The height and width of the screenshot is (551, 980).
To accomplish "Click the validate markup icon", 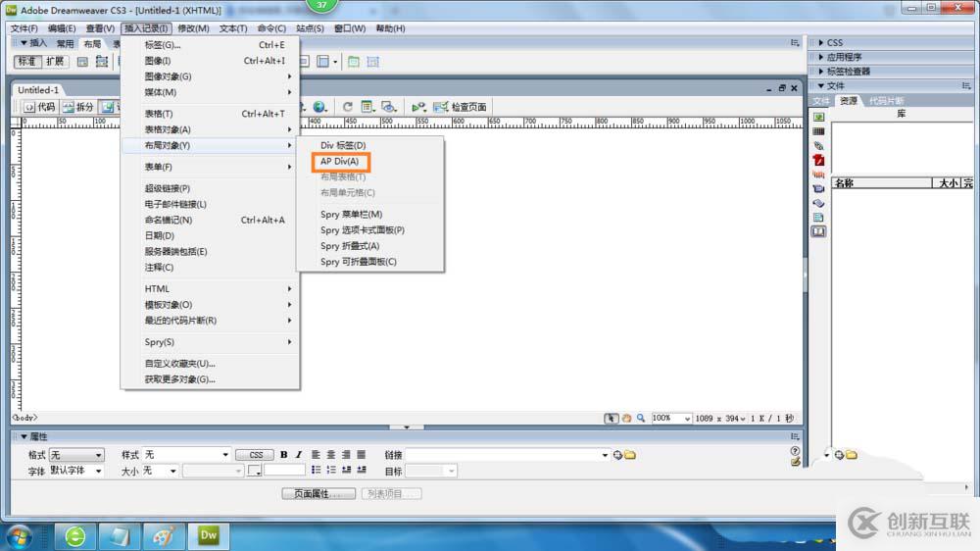I will [x=418, y=107].
